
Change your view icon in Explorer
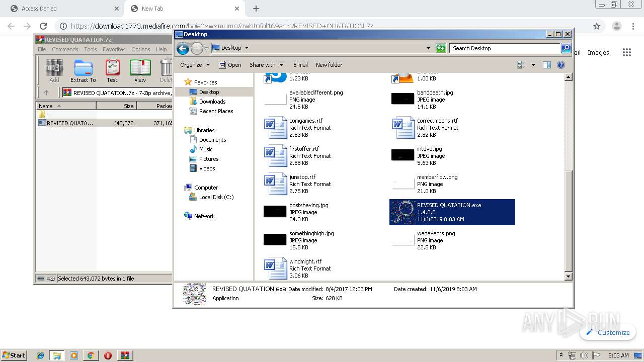click(521, 65)
